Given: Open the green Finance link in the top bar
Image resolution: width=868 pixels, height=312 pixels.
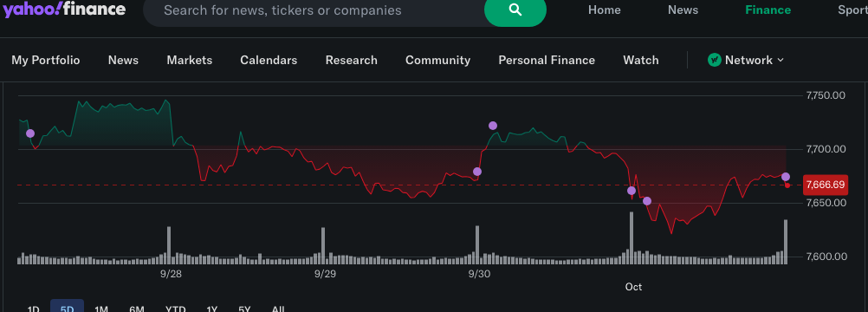Looking at the screenshot, I should tap(768, 10).
